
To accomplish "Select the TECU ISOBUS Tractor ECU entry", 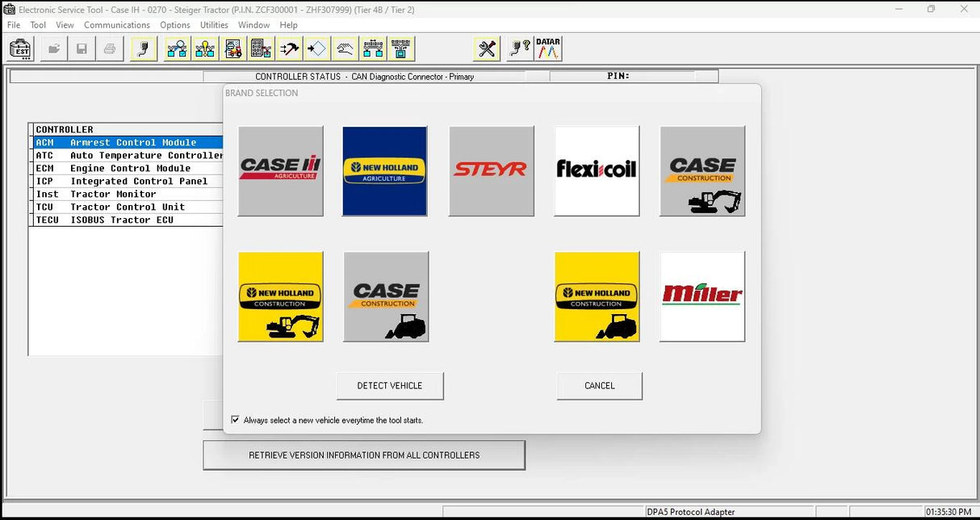I will pos(125,220).
